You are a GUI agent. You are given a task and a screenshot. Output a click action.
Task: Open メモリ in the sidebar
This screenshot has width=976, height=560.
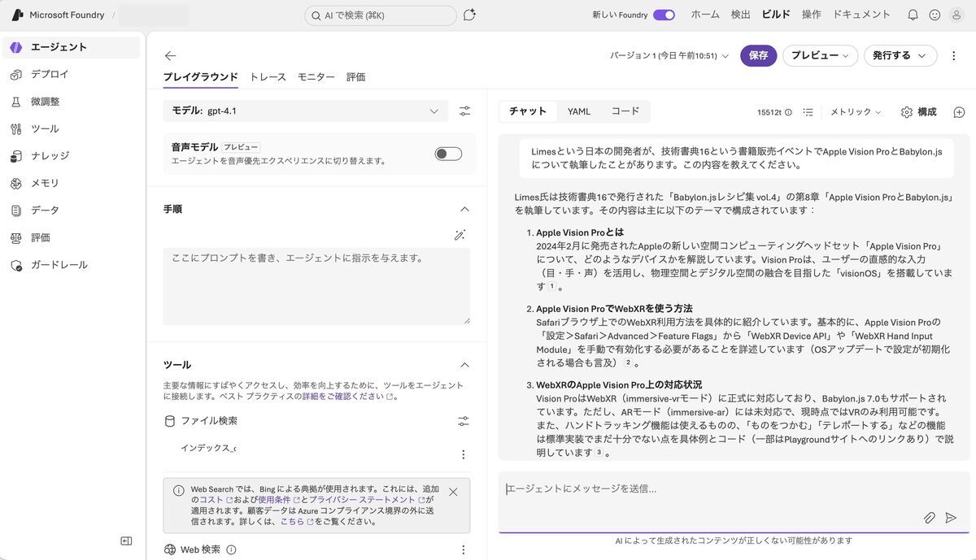coord(71,183)
